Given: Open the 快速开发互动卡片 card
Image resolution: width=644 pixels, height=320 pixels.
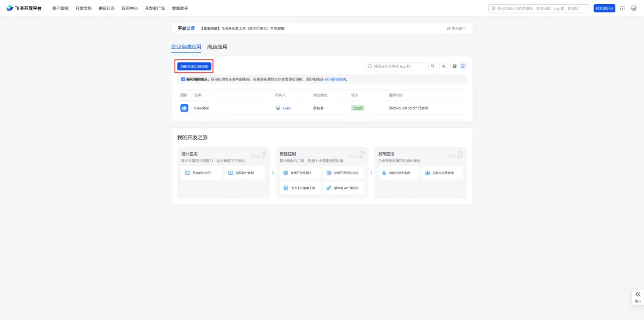Looking at the screenshot, I should (343, 173).
